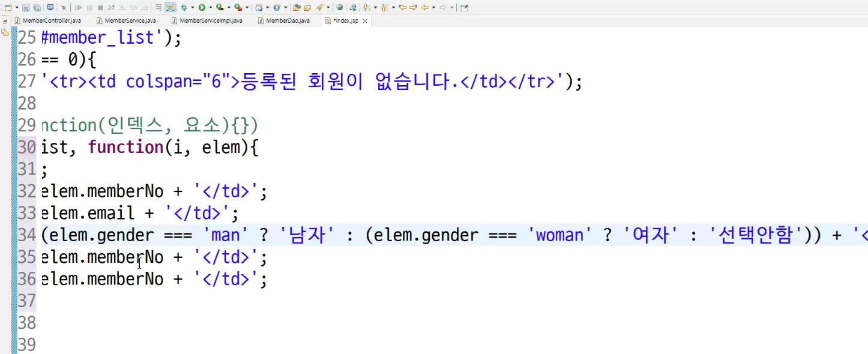The height and width of the screenshot is (354, 868).
Task: Toggle the Use Step Filters button
Action: coord(170,8)
